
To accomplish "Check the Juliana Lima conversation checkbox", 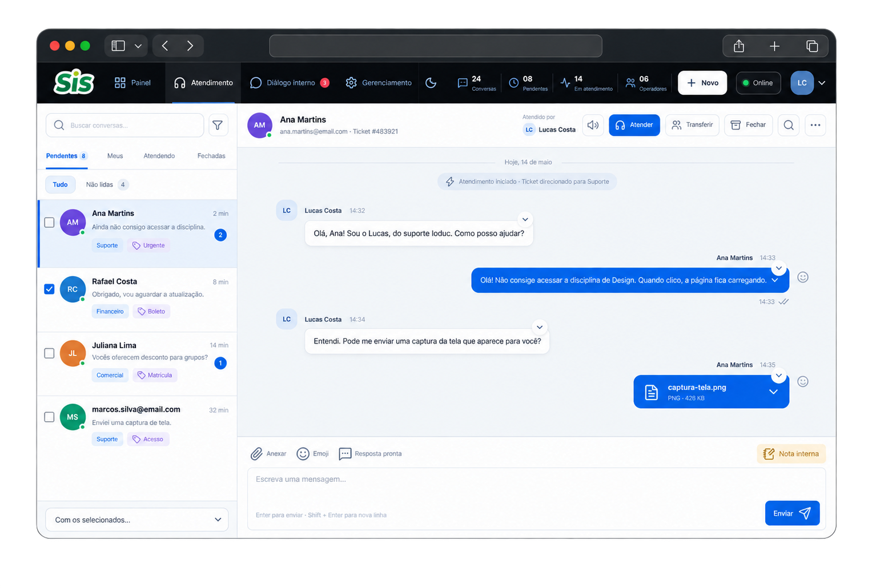I will 50,353.
